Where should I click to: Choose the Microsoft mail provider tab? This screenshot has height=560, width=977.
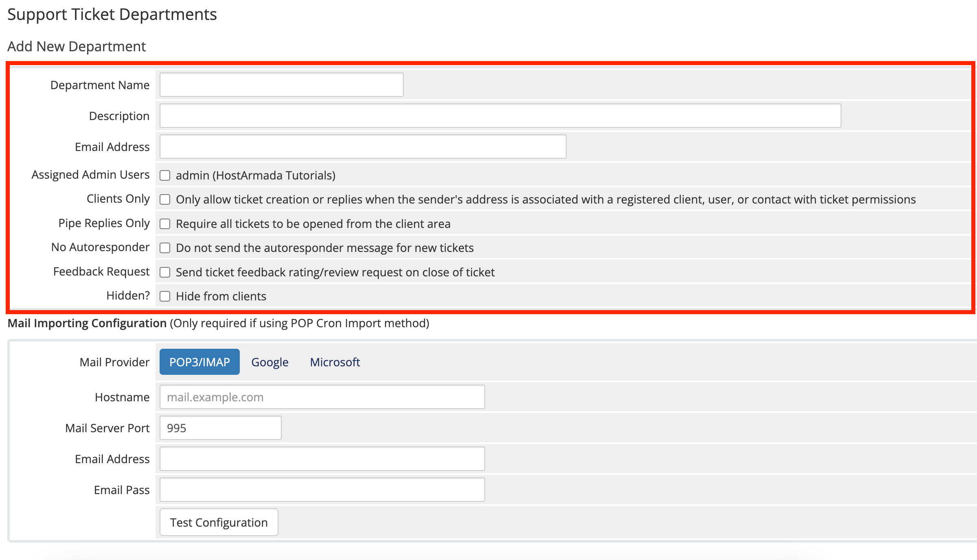(335, 362)
